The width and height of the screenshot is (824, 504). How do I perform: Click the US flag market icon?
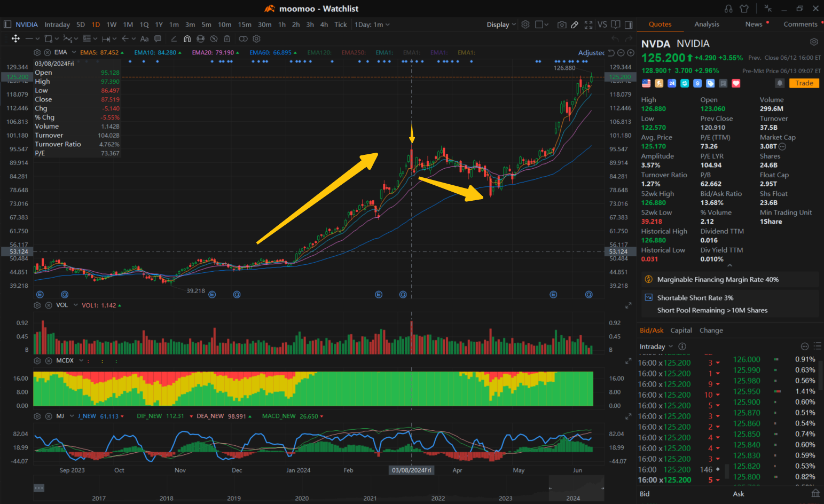click(x=646, y=83)
